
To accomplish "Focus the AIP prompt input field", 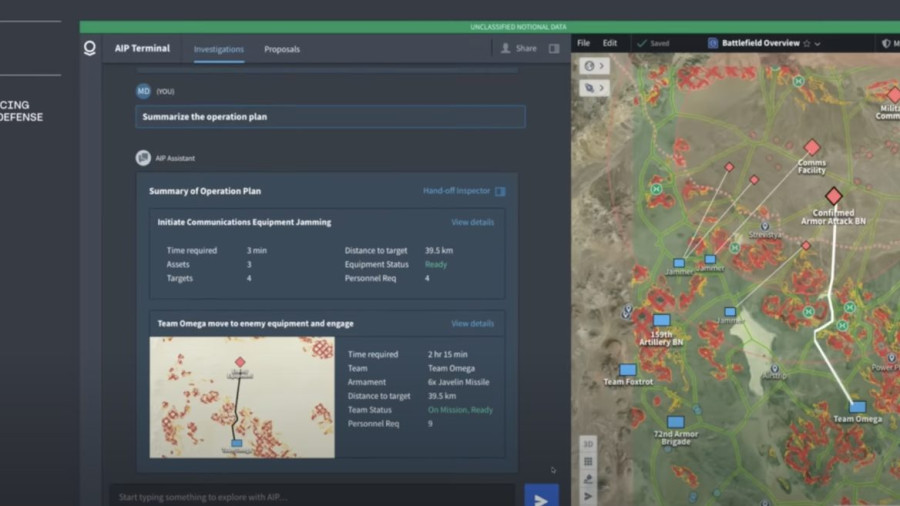I will (x=312, y=497).
